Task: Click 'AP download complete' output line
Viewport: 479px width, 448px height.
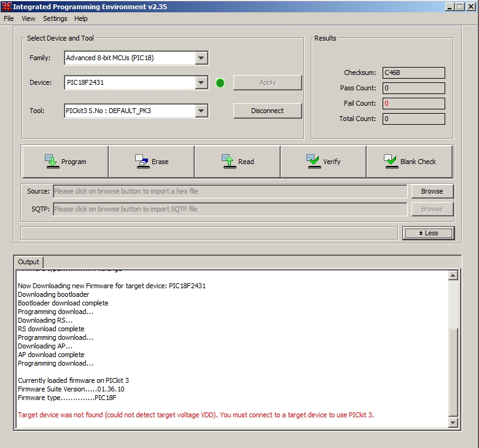Action: 51,355
